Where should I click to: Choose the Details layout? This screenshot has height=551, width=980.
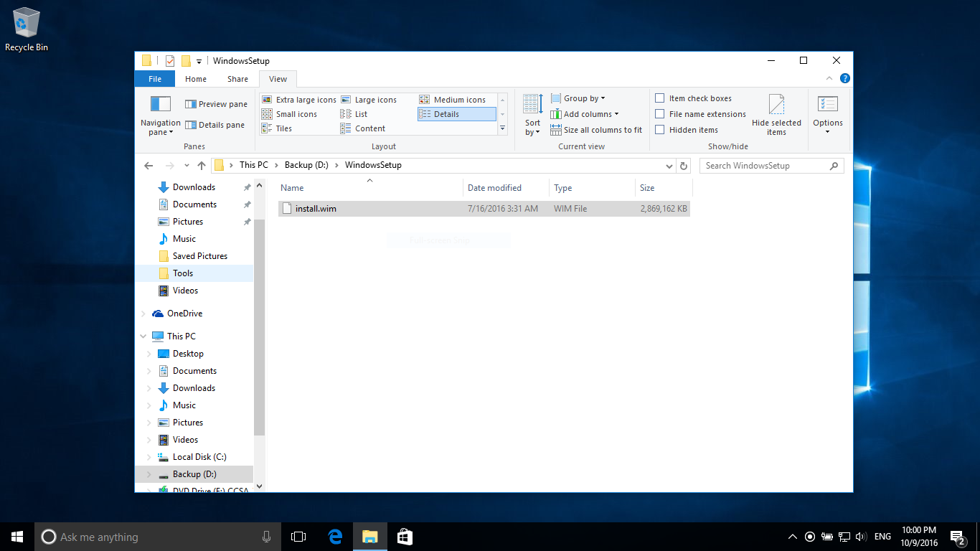click(x=456, y=114)
